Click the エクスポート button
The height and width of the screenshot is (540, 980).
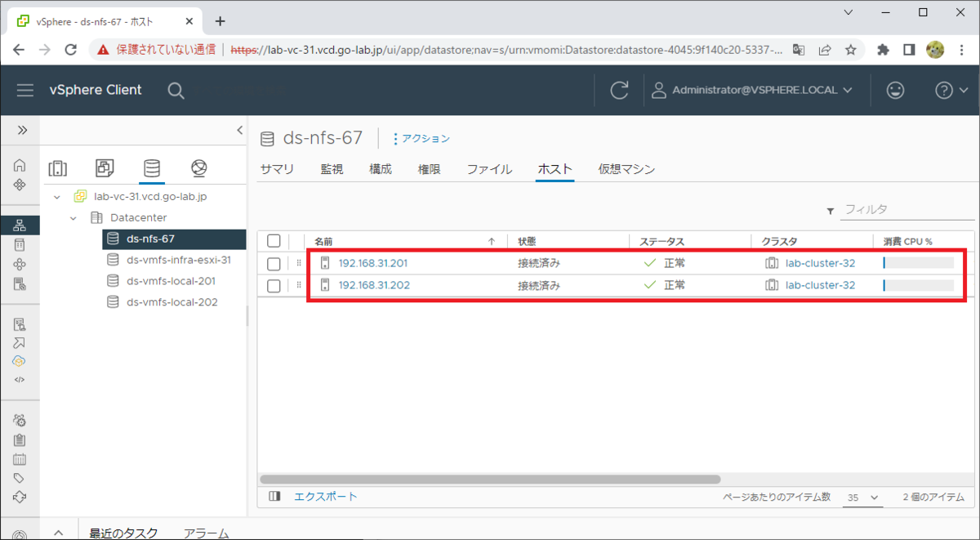tap(326, 496)
